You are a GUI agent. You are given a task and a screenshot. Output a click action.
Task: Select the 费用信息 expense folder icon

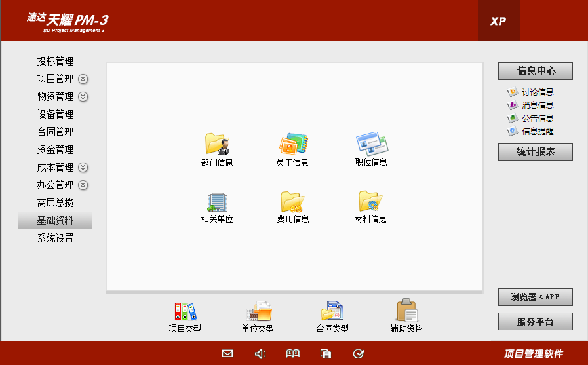pyautogui.click(x=292, y=201)
